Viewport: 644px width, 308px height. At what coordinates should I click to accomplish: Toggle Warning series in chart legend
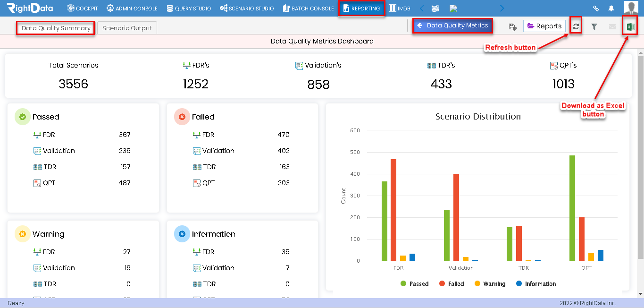click(x=490, y=283)
